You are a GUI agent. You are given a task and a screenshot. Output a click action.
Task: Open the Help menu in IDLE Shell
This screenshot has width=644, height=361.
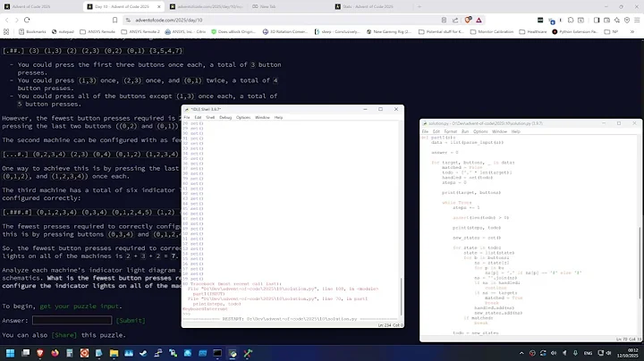click(x=278, y=117)
